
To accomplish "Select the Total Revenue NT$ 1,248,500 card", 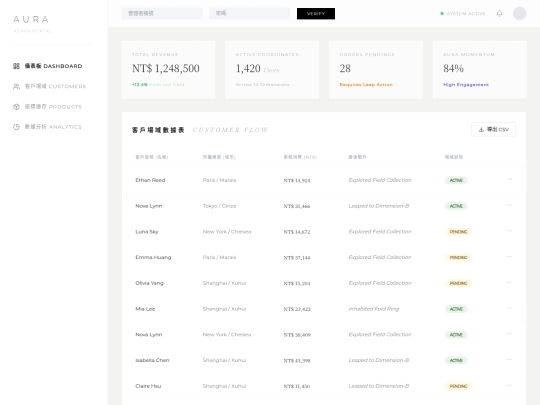I will click(x=168, y=70).
